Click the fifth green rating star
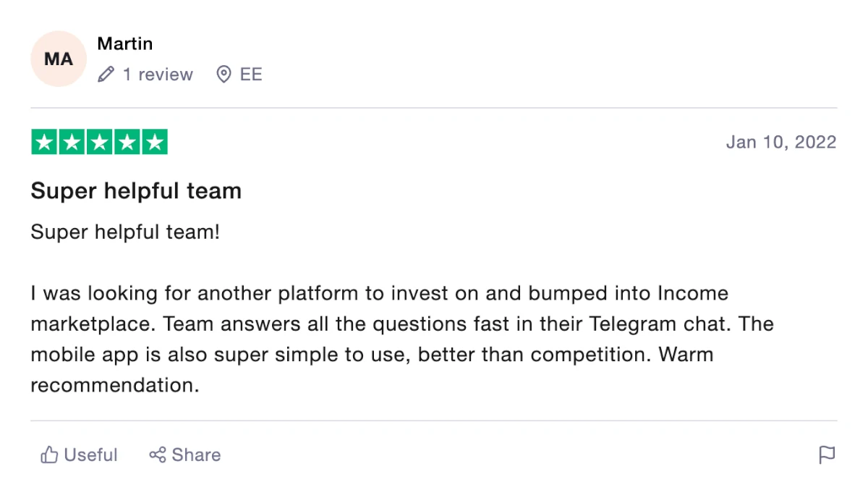 (x=154, y=142)
